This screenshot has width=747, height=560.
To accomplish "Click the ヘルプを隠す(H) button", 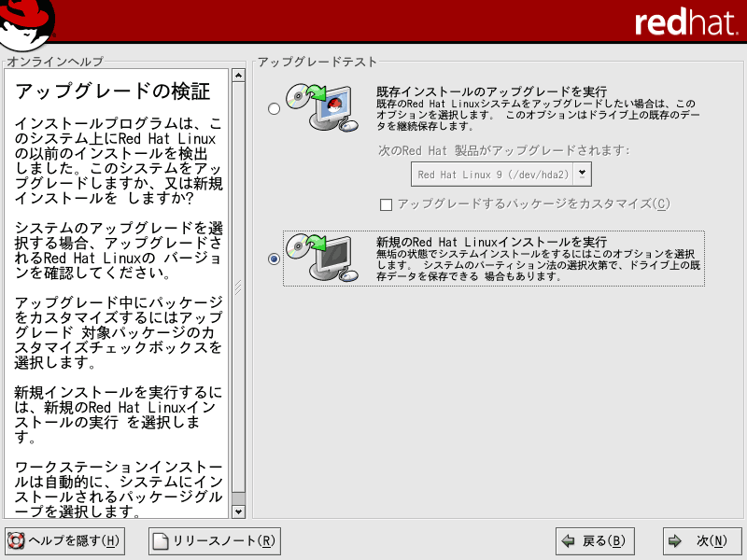I will pos(64,541).
